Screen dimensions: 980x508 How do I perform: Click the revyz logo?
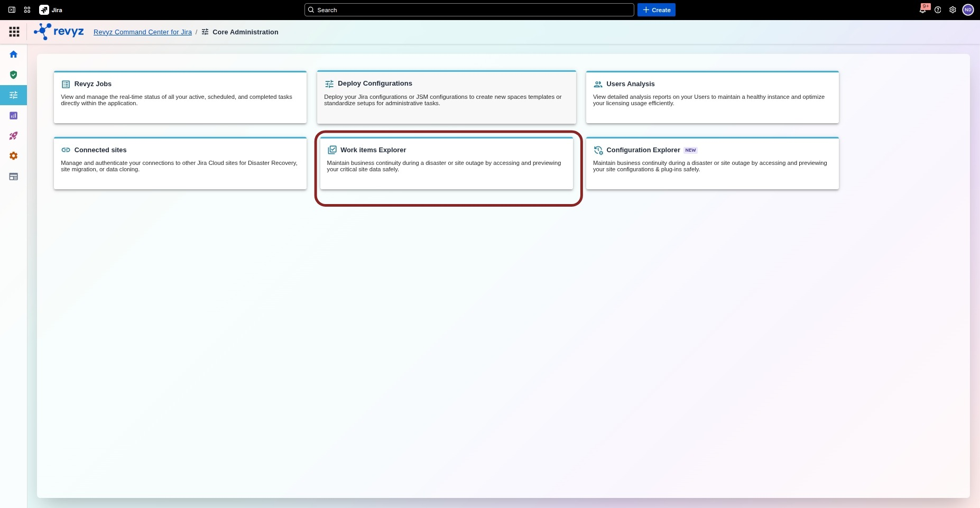point(59,32)
